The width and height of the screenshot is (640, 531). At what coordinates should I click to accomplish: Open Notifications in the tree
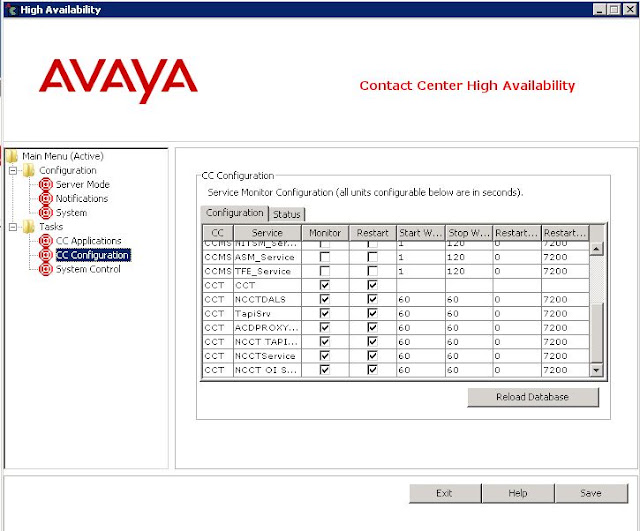(82, 198)
